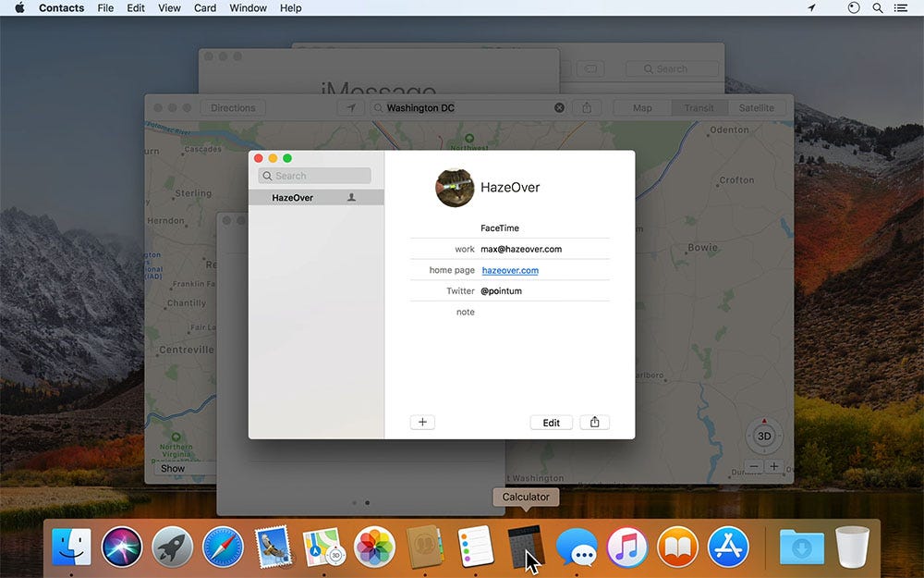Screen dimensions: 924x578
Task: Open the Apple menu
Action: 19,7
